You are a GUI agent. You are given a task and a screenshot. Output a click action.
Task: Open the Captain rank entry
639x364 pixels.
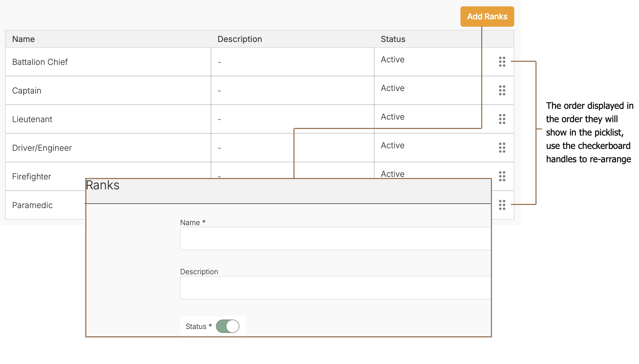(x=27, y=91)
